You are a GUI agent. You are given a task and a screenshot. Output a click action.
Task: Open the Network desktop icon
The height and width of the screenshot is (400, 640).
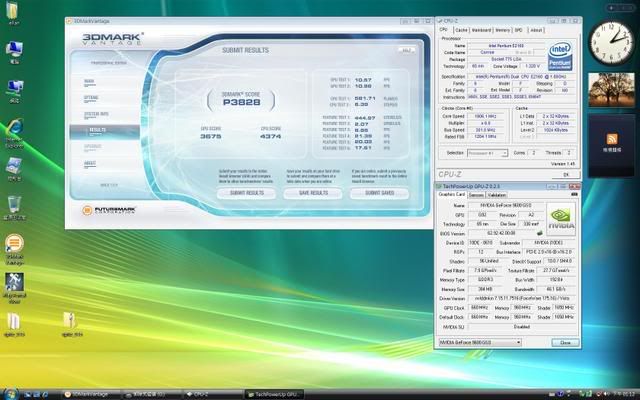(x=15, y=87)
